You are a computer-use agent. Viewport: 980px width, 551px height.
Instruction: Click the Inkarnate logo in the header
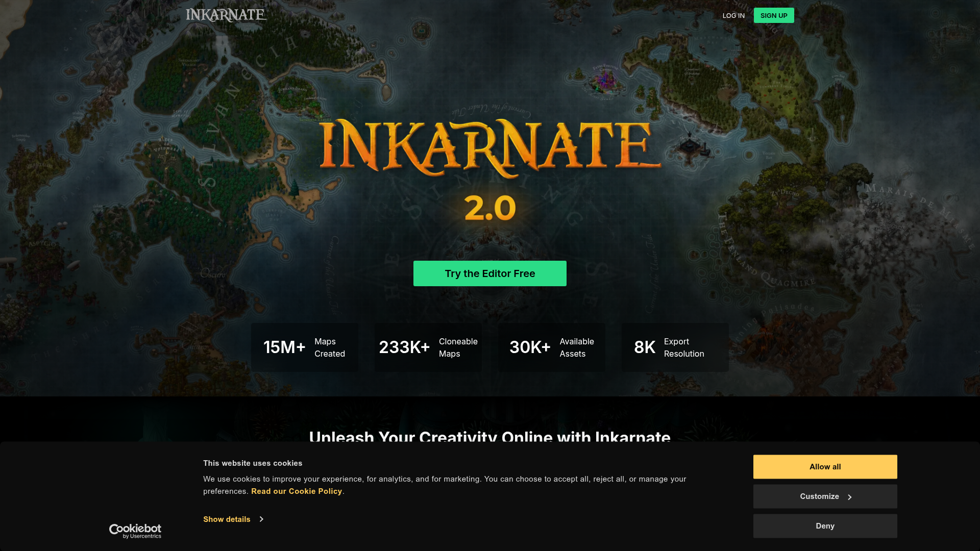[226, 15]
